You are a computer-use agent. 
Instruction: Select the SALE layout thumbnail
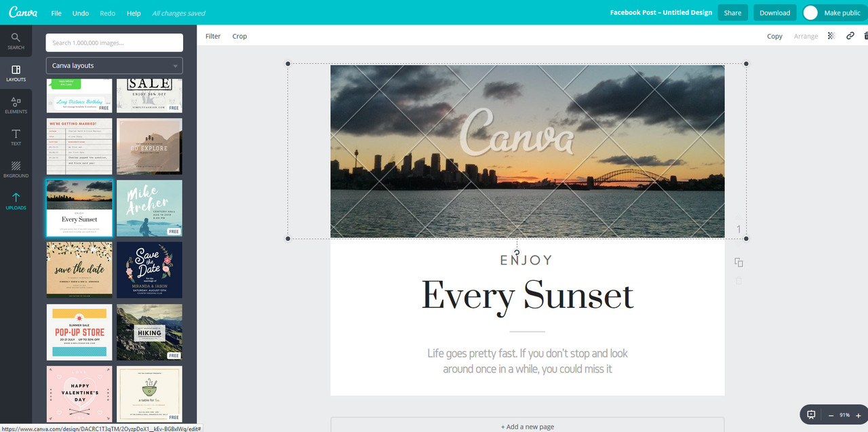pyautogui.click(x=149, y=96)
